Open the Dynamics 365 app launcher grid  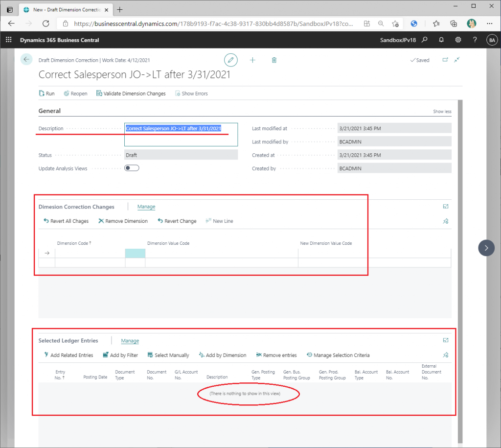pos(8,40)
